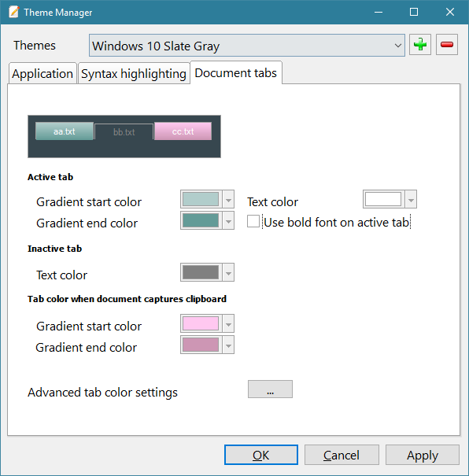Click the Theme Manager notepad title icon
This screenshot has width=469, height=476.
pyautogui.click(x=14, y=12)
